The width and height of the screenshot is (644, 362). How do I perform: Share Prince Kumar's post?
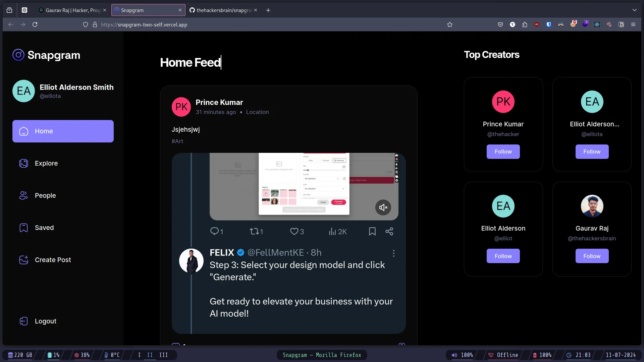(x=389, y=231)
